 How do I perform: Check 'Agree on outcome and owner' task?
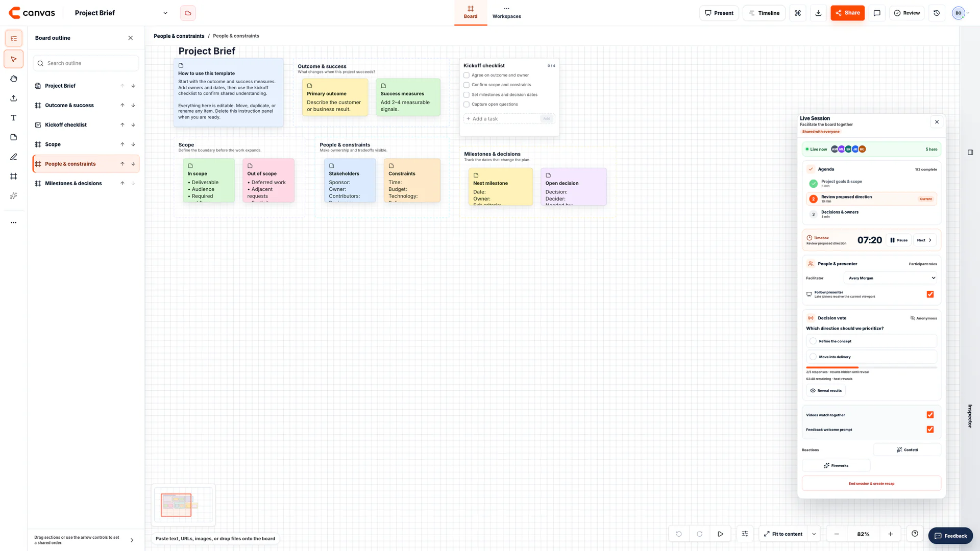pos(466,75)
